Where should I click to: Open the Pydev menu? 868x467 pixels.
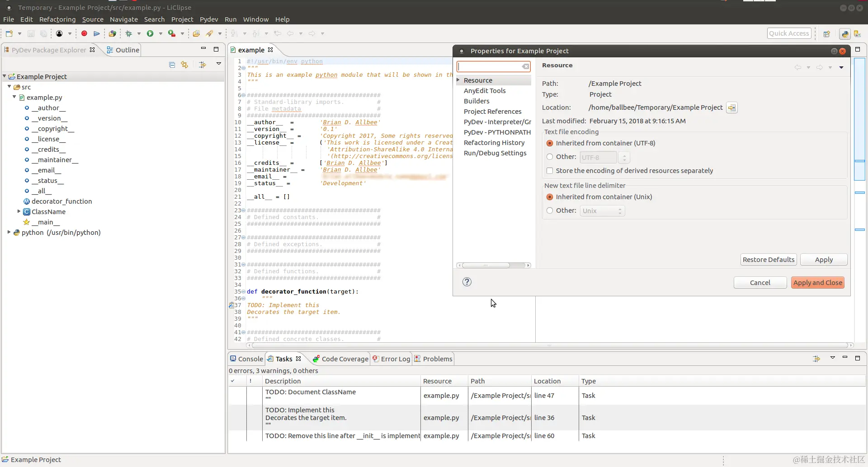[209, 19]
